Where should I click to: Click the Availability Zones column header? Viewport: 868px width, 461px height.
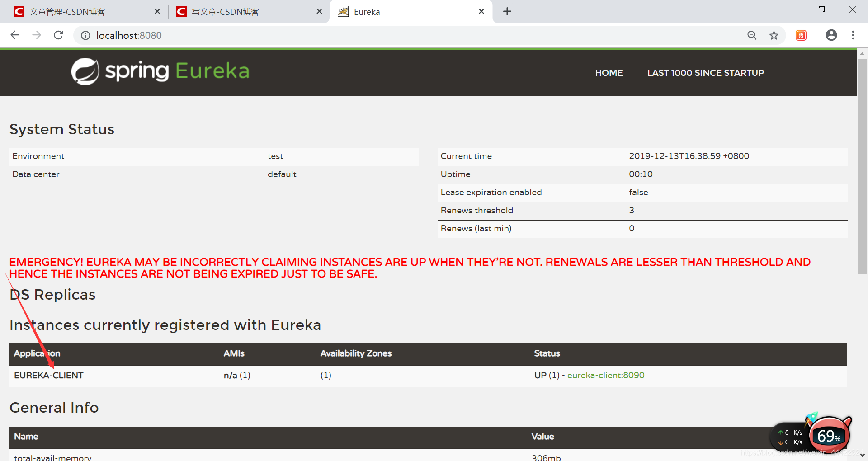point(356,353)
